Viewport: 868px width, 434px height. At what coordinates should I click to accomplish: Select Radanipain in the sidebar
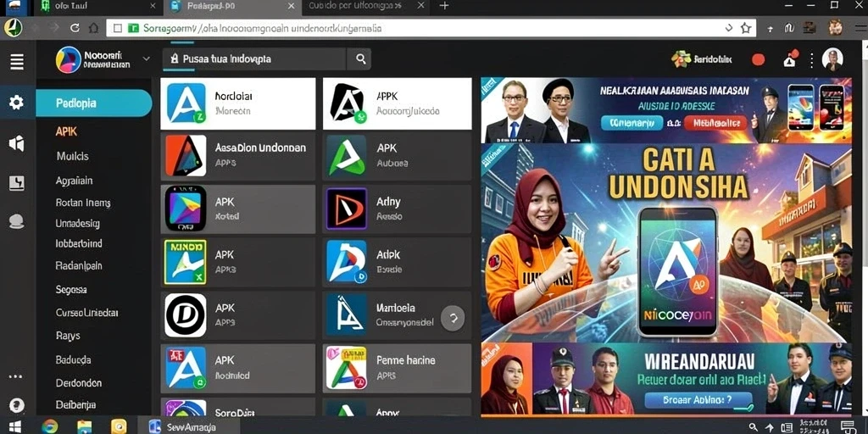(x=79, y=265)
